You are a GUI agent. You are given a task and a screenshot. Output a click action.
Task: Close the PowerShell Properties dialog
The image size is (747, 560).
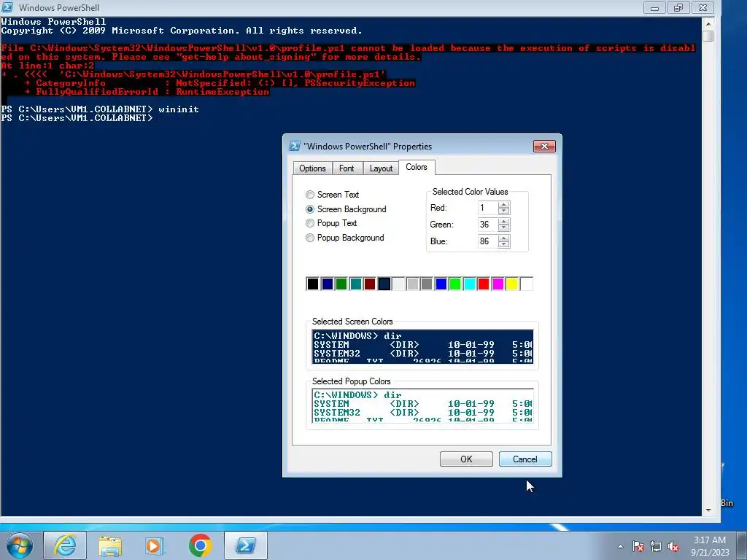click(544, 146)
